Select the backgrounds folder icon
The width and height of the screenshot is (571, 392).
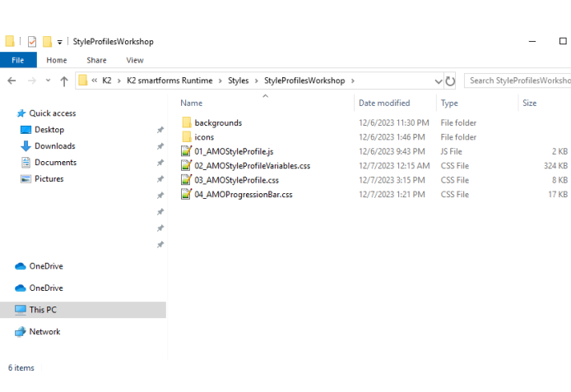pos(187,122)
